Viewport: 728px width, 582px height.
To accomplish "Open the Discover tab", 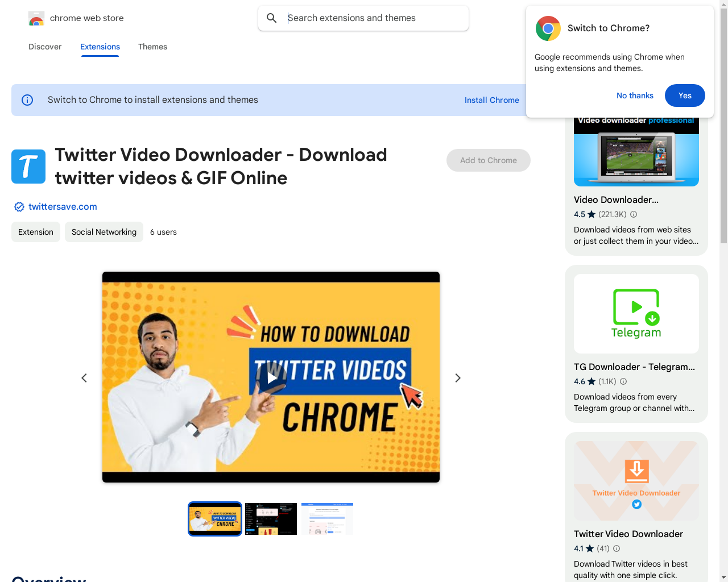I will pyautogui.click(x=45, y=47).
